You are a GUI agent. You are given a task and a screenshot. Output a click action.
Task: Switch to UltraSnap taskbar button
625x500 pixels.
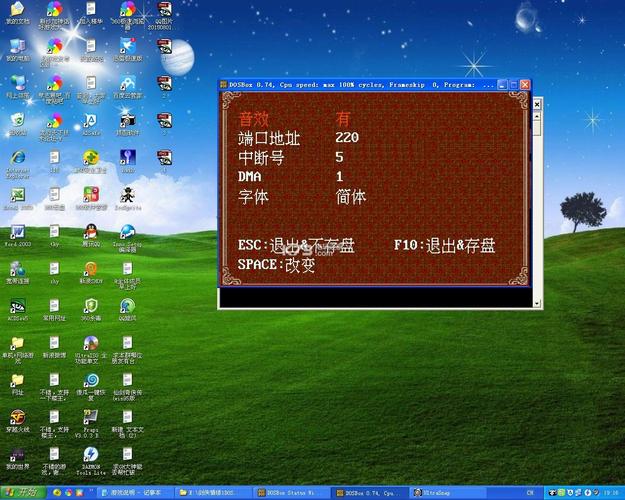pyautogui.click(x=448, y=493)
